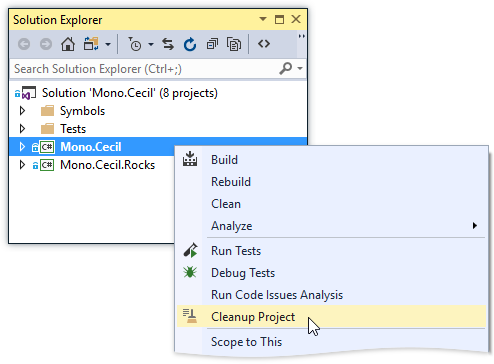Click the Build icon in context menu
The width and height of the screenshot is (494, 364).
[190, 159]
